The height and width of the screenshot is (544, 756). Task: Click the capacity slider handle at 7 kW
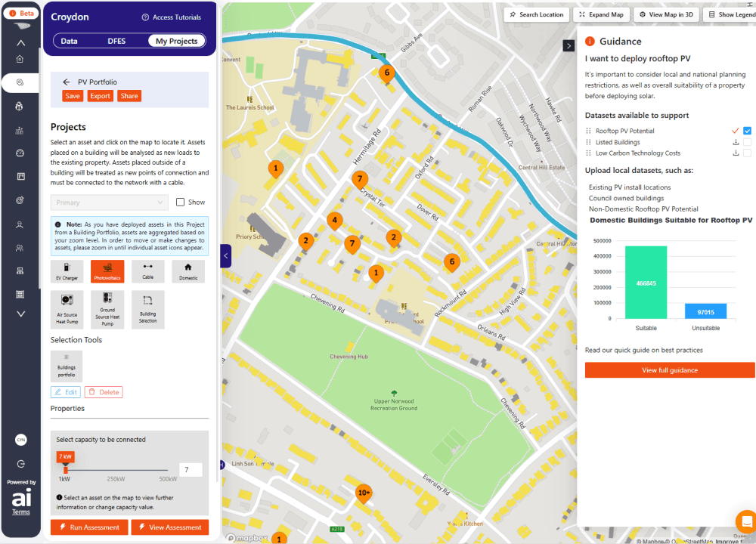pos(66,470)
